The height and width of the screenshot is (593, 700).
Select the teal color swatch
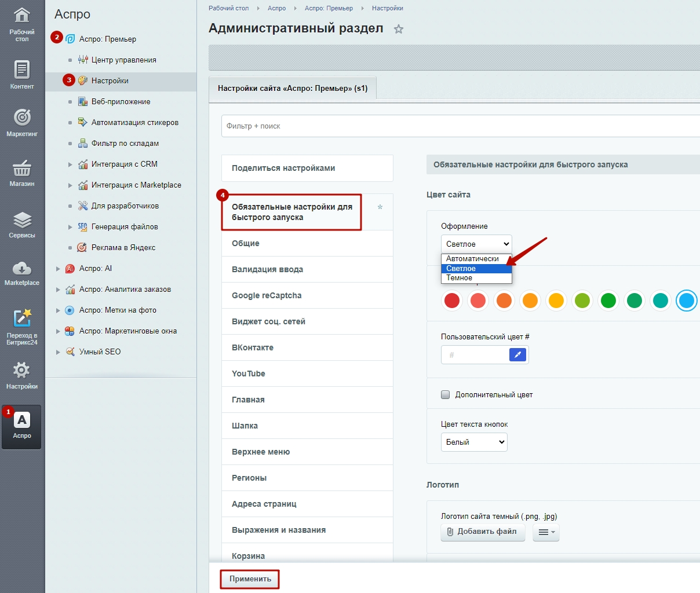pos(661,301)
